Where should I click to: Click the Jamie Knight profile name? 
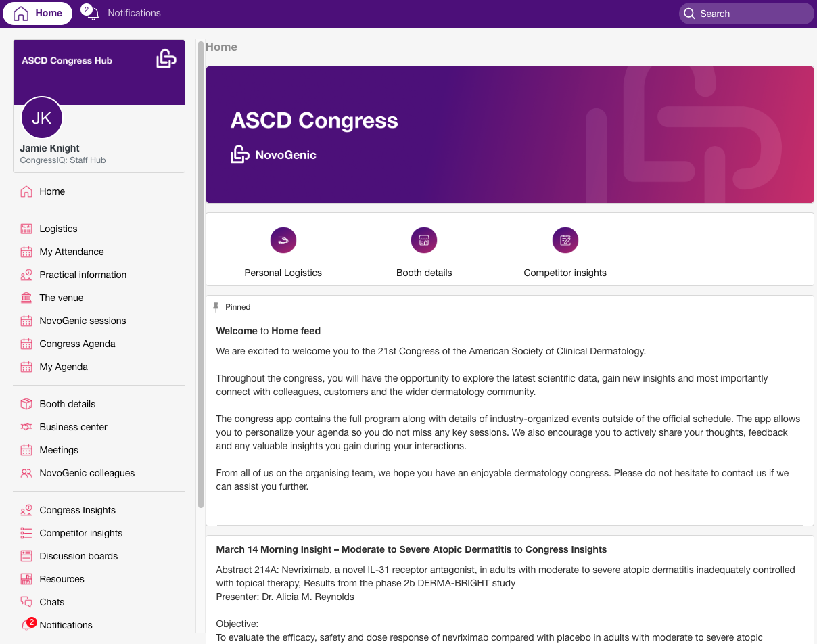click(x=50, y=148)
